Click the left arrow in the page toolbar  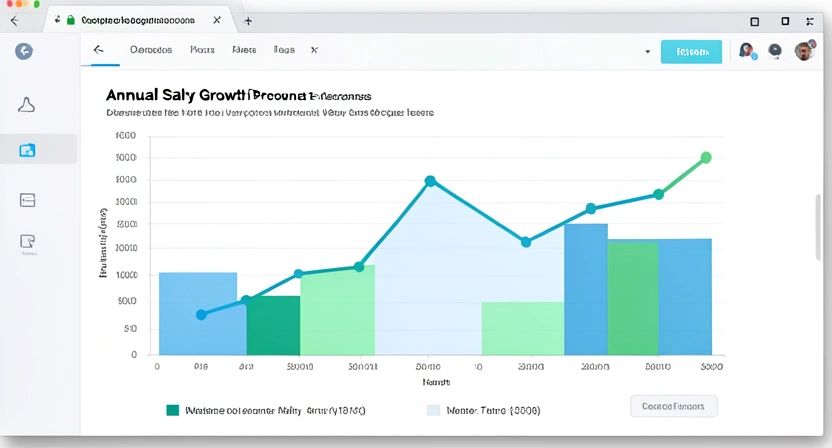(98, 49)
